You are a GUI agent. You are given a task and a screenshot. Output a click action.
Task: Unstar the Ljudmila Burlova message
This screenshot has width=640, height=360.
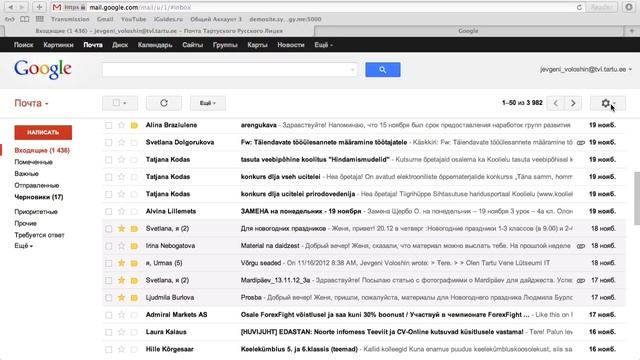pos(121,298)
